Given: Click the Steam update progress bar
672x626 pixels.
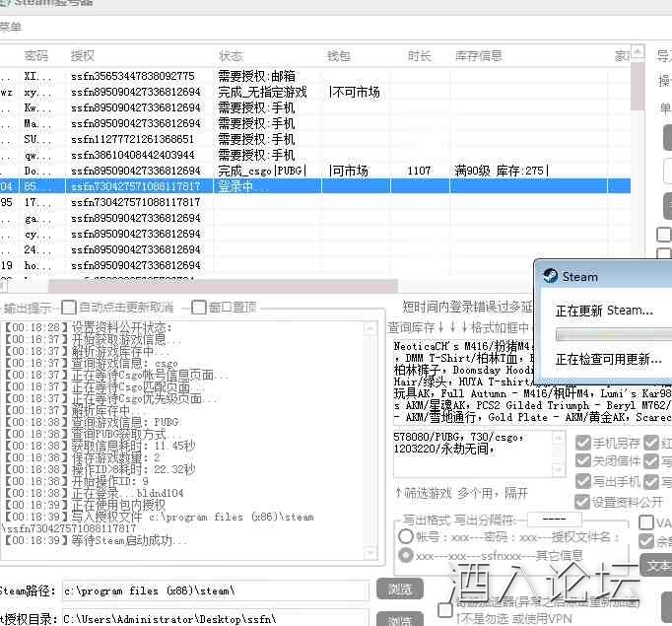Looking at the screenshot, I should (x=614, y=334).
